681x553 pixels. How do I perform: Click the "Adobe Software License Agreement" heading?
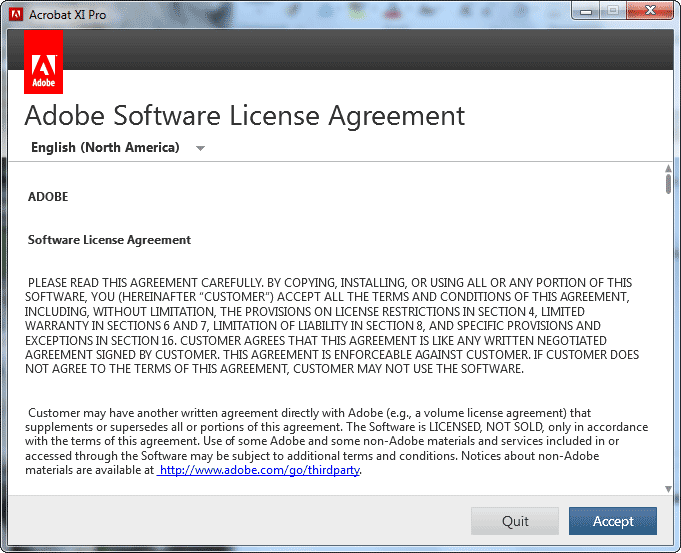point(245,116)
